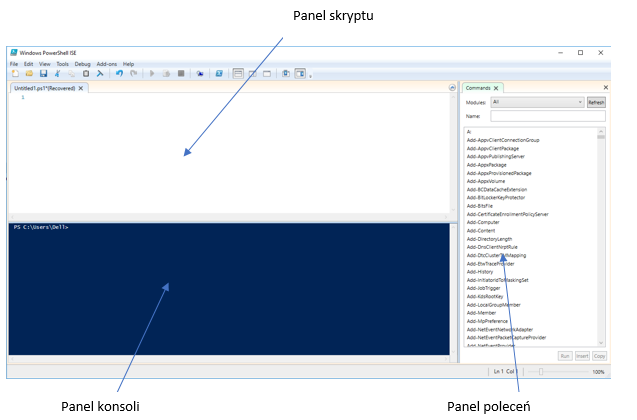Close the Commands add-on pane

606,87
